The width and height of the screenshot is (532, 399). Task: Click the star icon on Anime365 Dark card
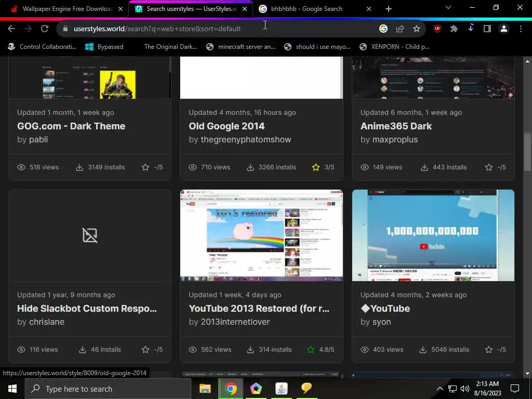coord(488,167)
